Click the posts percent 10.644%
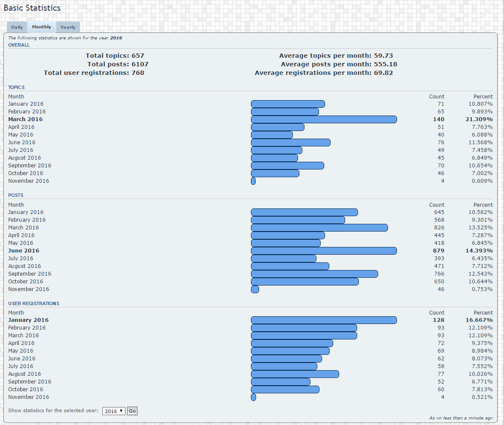Image resolution: width=504 pixels, height=425 pixels. [480, 281]
